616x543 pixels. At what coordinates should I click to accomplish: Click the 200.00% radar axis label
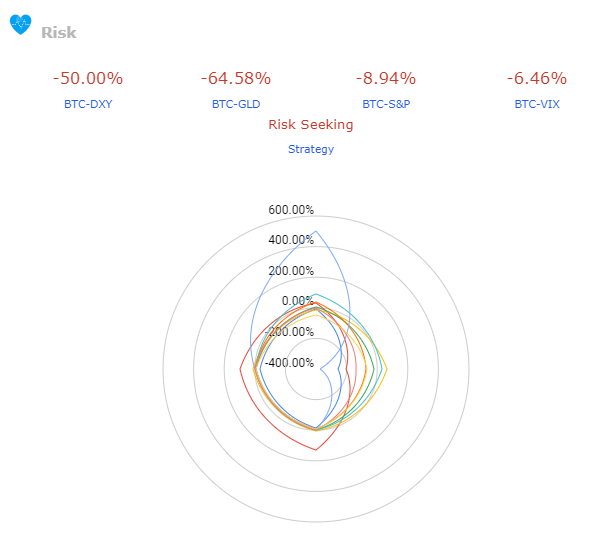pos(291,271)
